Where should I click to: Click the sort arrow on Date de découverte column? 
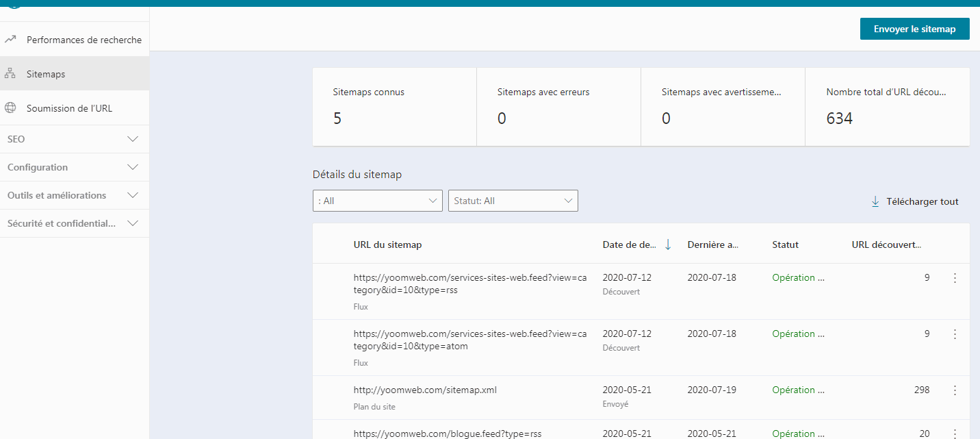668,244
